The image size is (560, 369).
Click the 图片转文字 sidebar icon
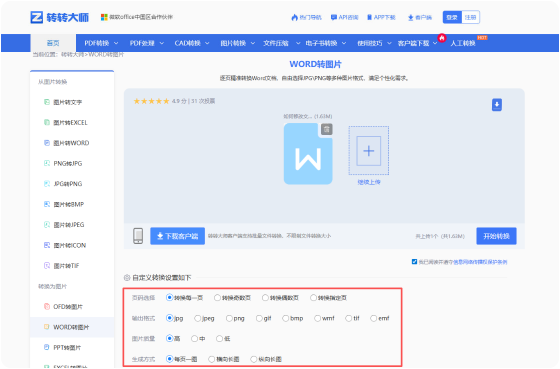(47, 102)
